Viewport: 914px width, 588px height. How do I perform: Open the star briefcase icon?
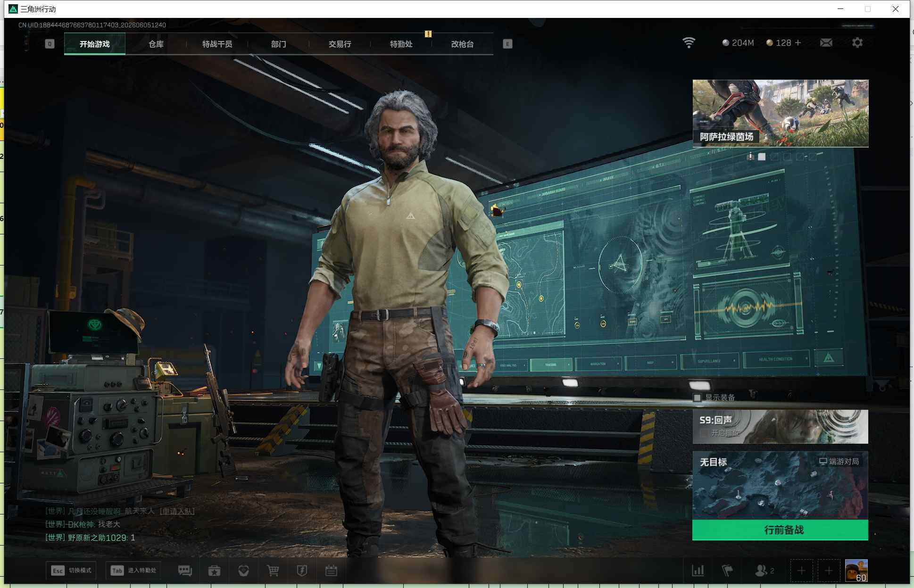pos(215,571)
